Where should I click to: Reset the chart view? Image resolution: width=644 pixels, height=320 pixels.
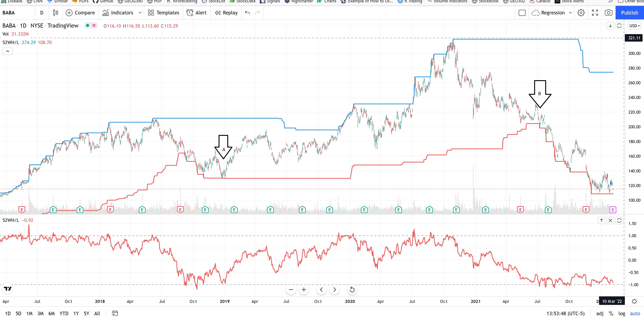click(352, 290)
